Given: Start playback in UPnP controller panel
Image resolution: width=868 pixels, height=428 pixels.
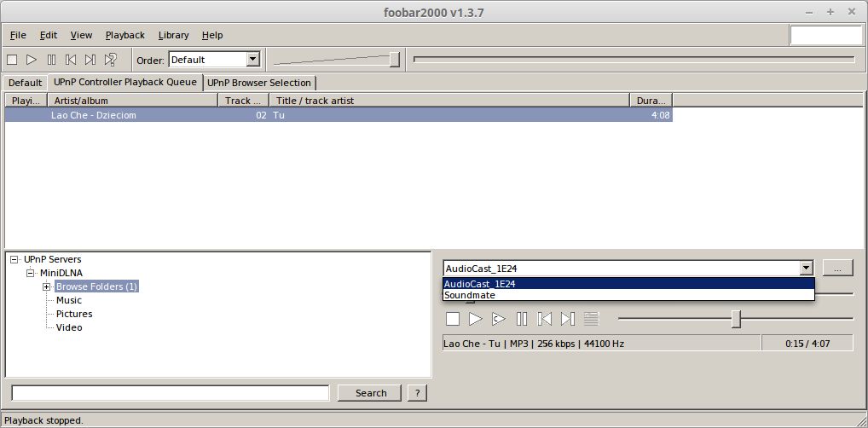Looking at the screenshot, I should [476, 319].
